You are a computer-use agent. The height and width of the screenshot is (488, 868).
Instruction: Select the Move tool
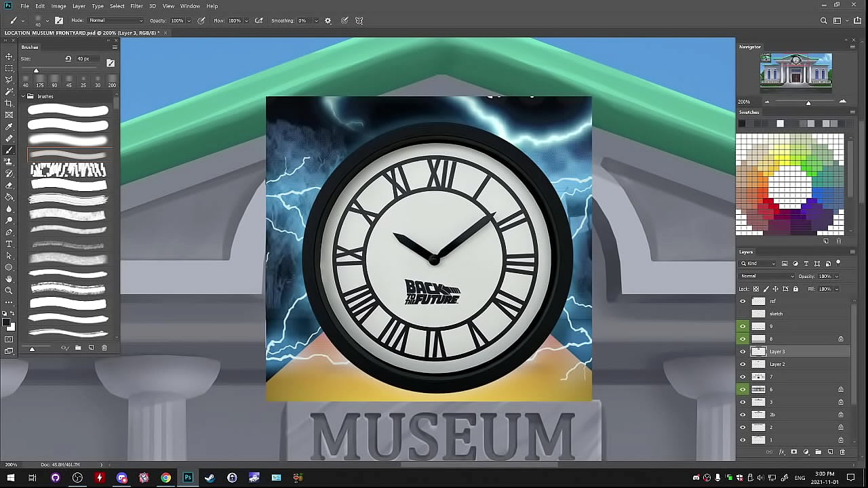tap(9, 57)
